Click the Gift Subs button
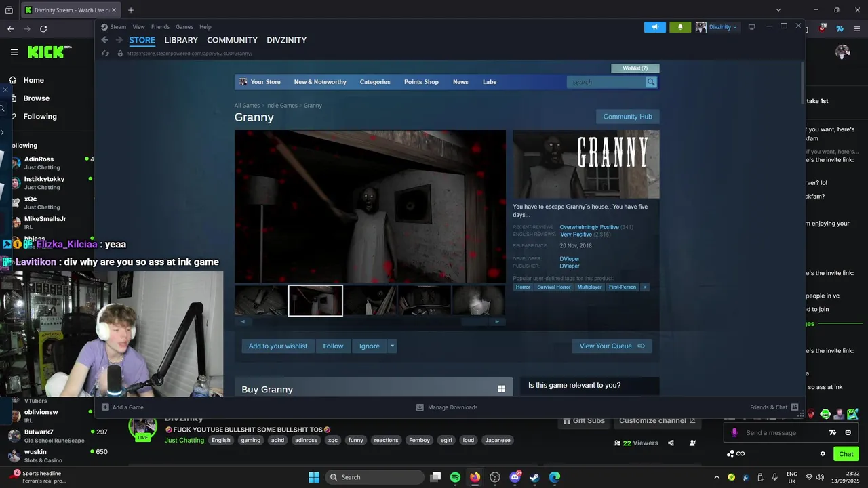 point(583,420)
